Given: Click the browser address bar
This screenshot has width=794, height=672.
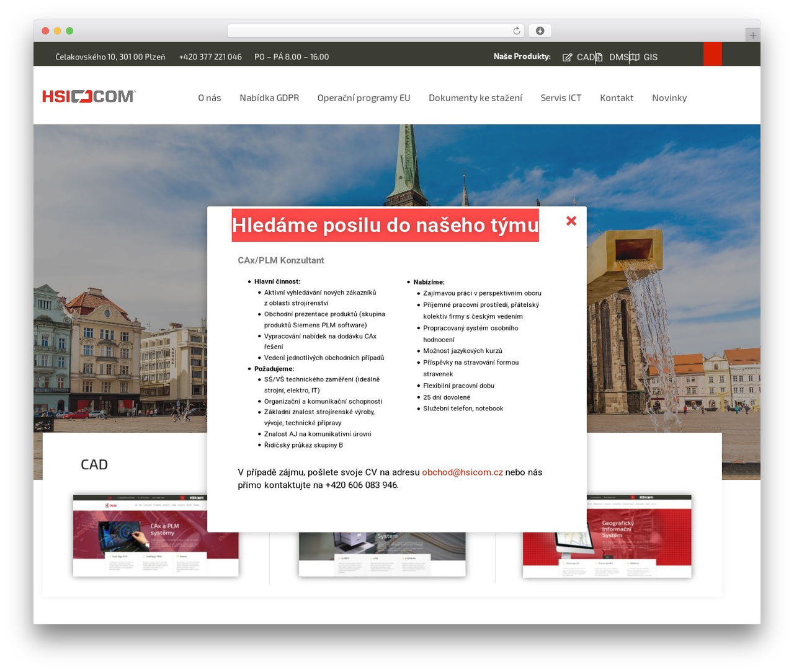Looking at the screenshot, I should [375, 31].
